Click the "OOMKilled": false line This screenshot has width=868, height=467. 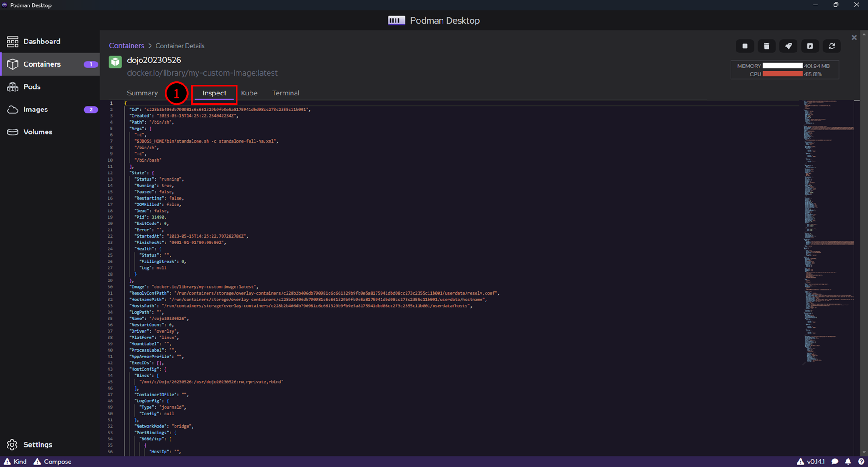(x=158, y=205)
